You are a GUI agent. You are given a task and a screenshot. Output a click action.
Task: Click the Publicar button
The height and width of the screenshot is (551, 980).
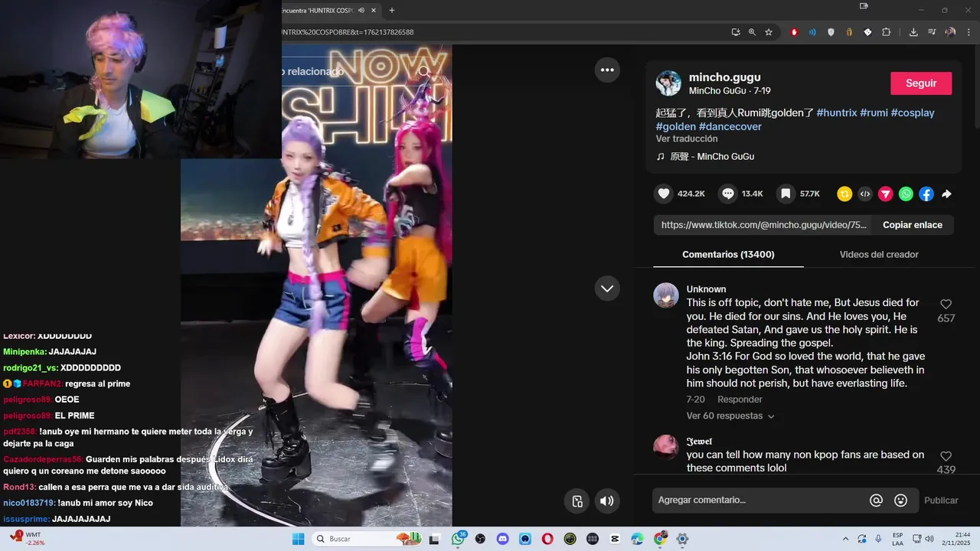(x=941, y=500)
